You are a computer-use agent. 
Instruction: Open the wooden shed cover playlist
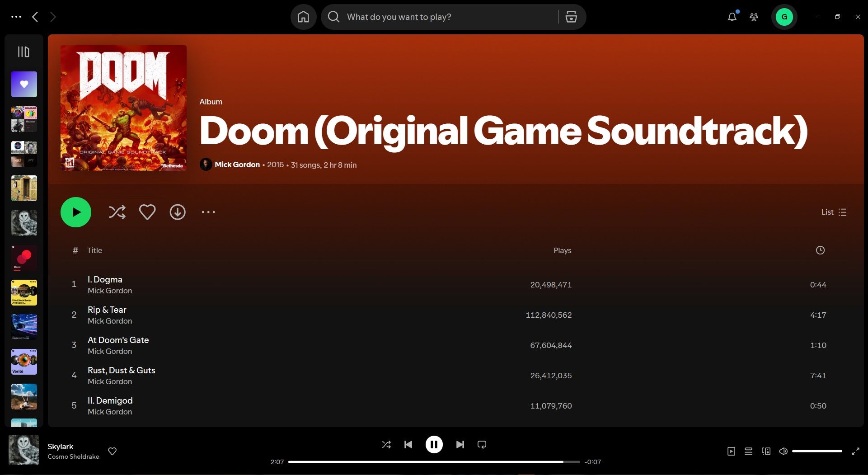[24, 188]
